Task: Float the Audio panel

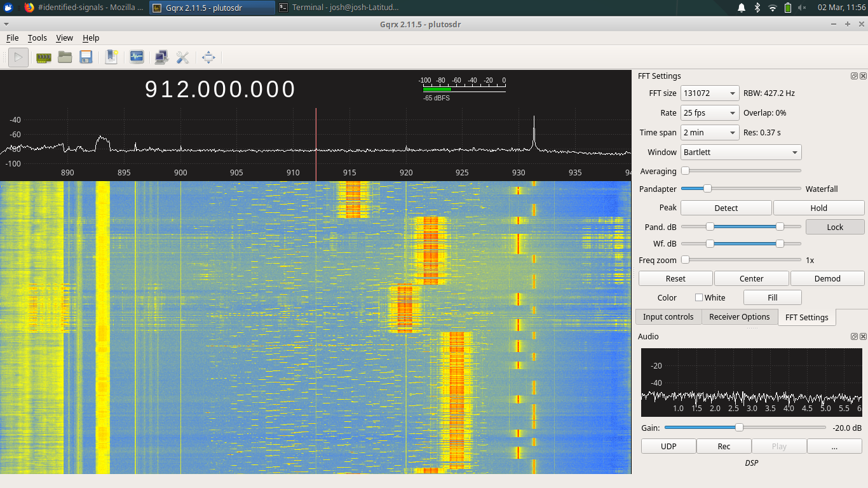Action: coord(854,336)
